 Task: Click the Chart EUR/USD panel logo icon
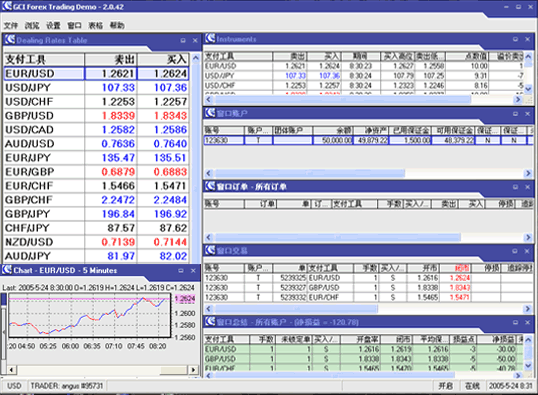pos(7,270)
